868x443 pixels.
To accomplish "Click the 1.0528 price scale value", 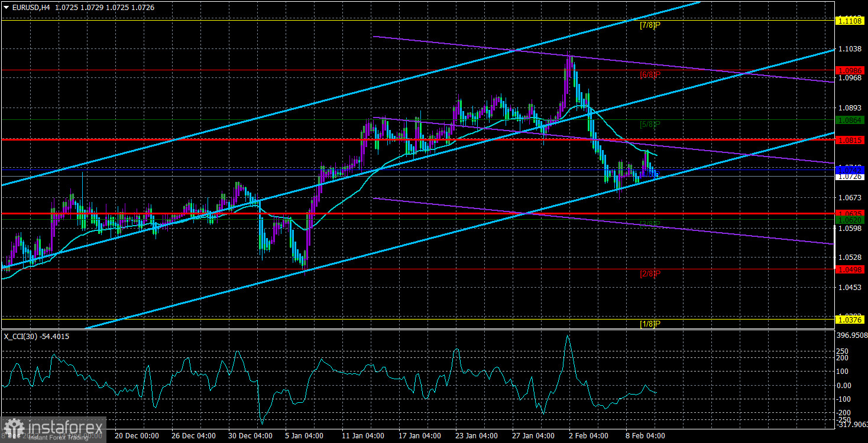I will click(850, 258).
